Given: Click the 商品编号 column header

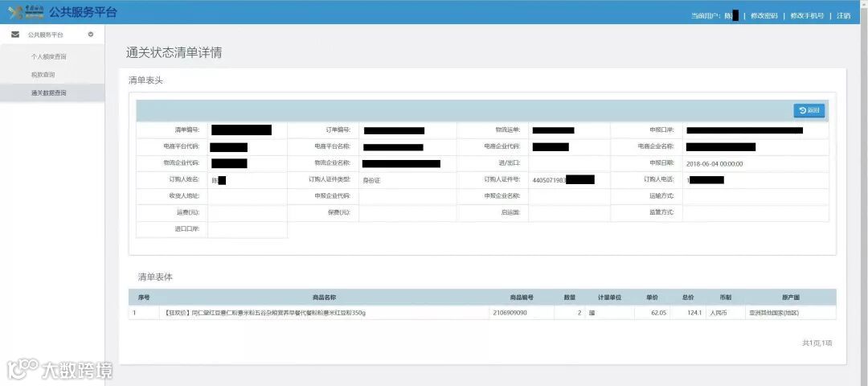Looking at the screenshot, I should tap(522, 298).
